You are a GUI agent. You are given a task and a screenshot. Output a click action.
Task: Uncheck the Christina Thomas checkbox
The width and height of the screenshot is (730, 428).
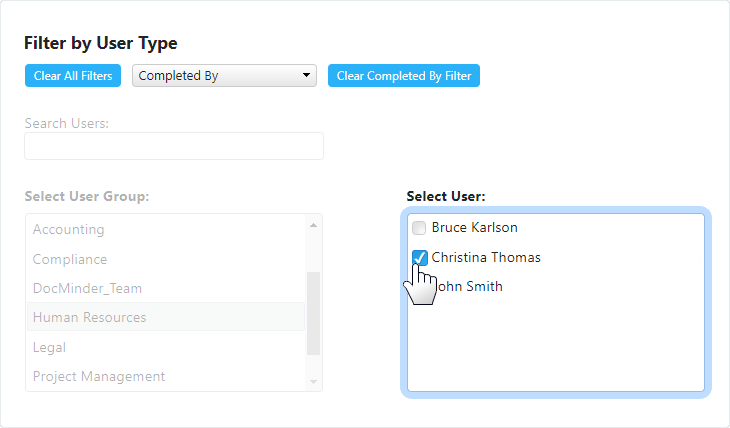[x=419, y=257]
